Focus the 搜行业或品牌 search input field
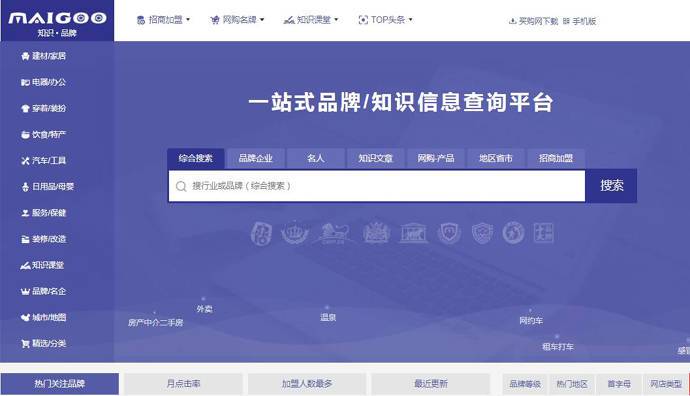Image resolution: width=690 pixels, height=396 pixels. [377, 186]
